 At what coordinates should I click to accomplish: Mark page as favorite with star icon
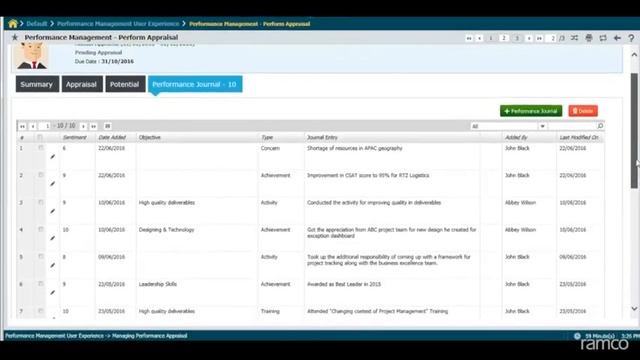pyautogui.click(x=15, y=38)
